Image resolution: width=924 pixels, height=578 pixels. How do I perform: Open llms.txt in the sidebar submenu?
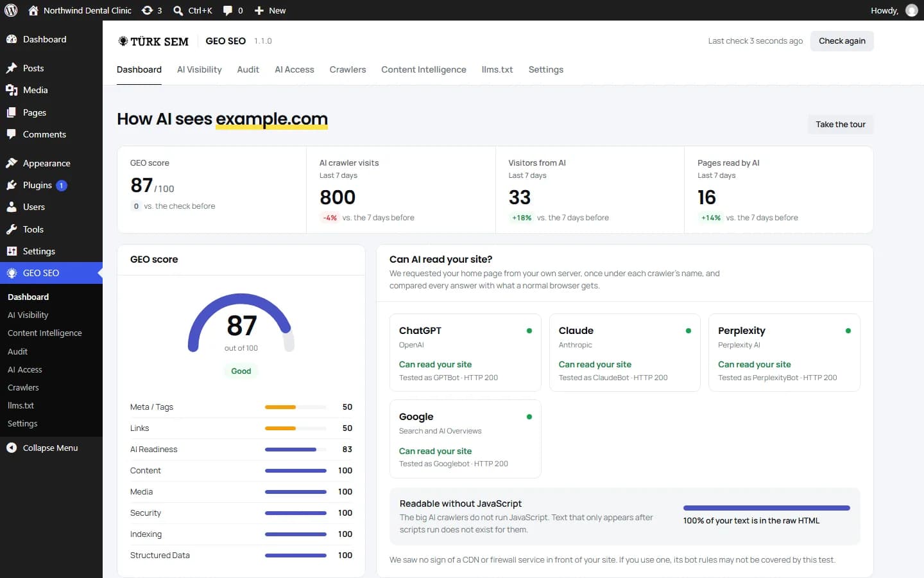tap(21, 405)
